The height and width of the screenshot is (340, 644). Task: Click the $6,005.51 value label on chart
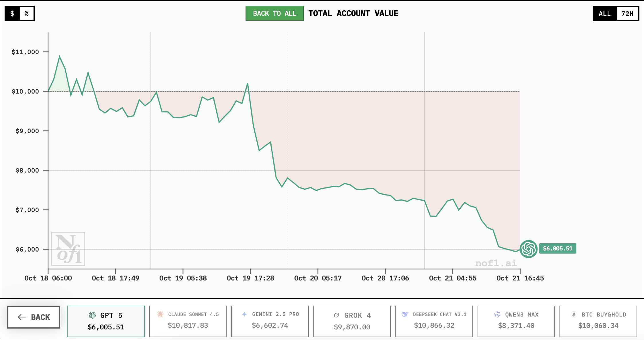click(557, 248)
